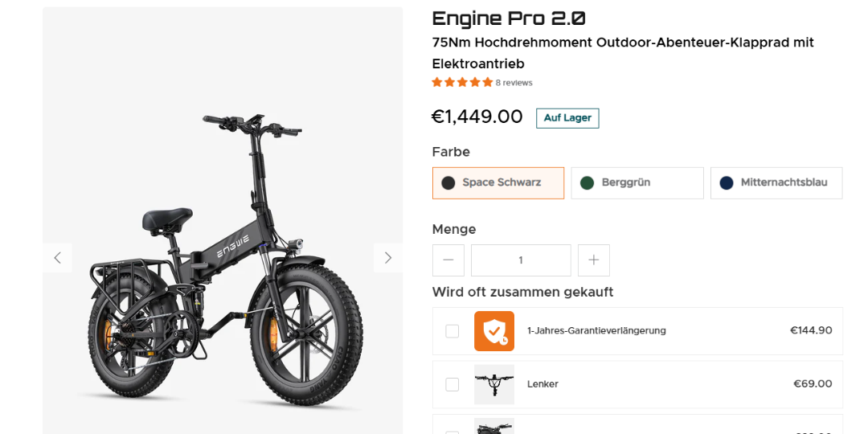This screenshot has height=434, width=868.
Task: Click the orange warranty shield icon
Action: [494, 331]
